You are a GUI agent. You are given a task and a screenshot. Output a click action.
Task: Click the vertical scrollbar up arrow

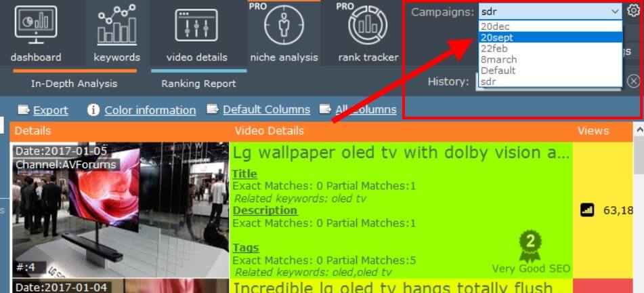(639, 130)
